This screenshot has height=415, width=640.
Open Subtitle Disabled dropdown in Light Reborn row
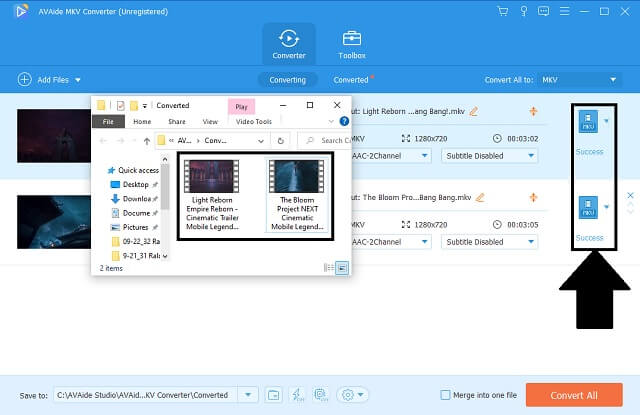click(x=489, y=155)
